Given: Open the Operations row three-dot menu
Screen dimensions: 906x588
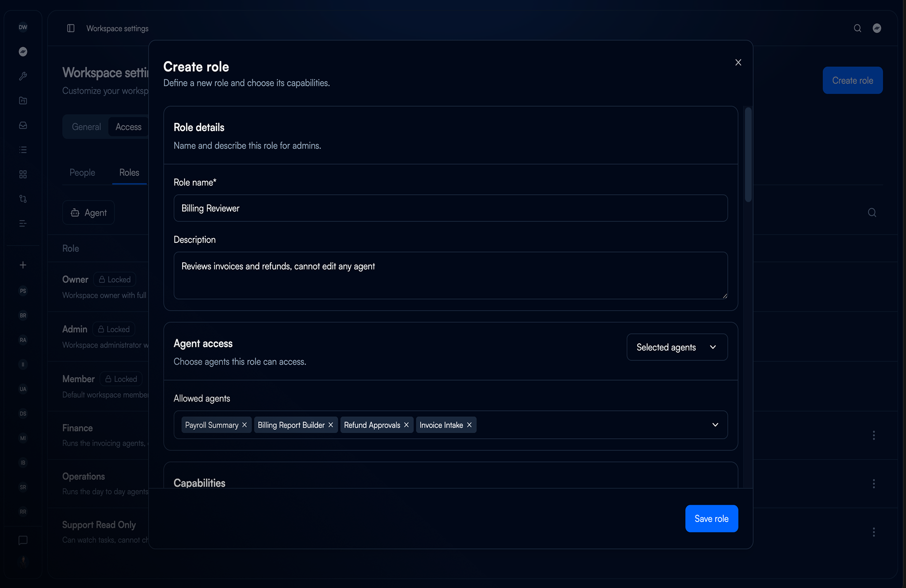Looking at the screenshot, I should point(874,484).
